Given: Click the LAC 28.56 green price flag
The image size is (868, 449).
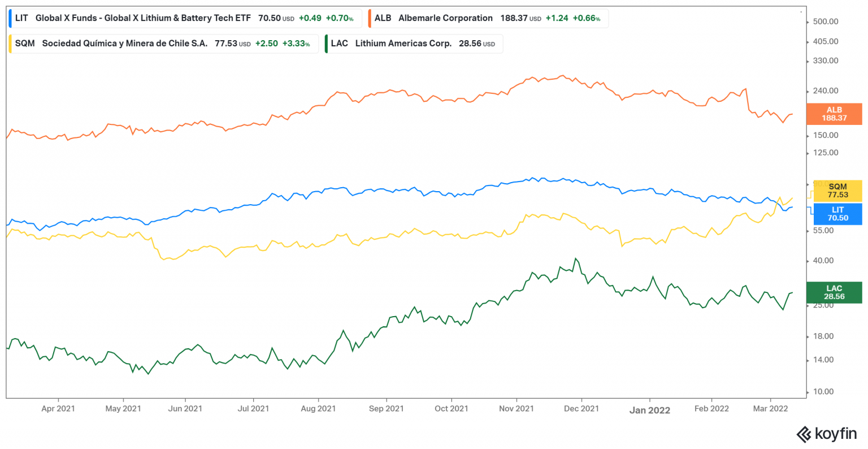Looking at the screenshot, I should pos(837,291).
